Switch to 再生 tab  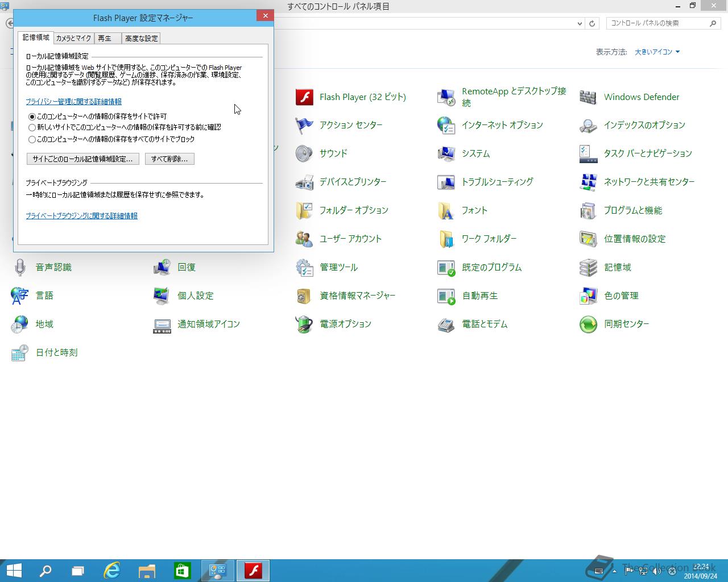(x=107, y=38)
